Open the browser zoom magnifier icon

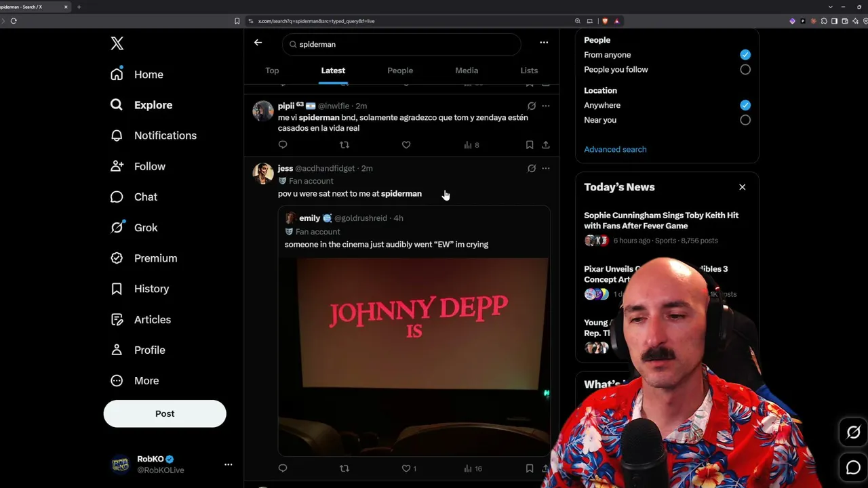(578, 21)
